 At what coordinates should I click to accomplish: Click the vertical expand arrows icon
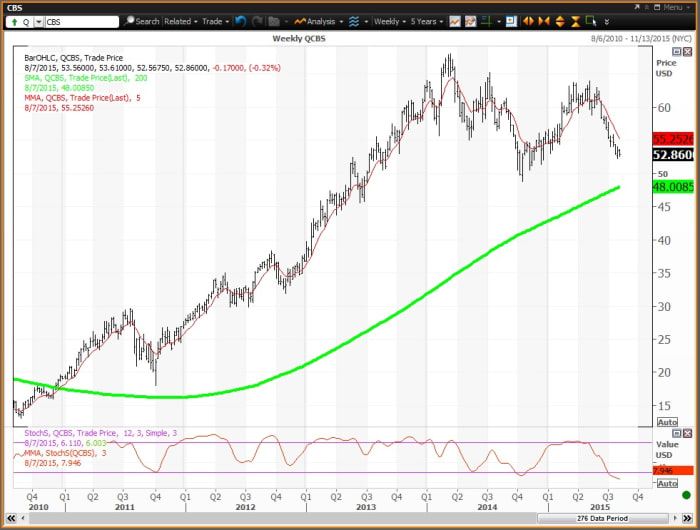coord(560,21)
